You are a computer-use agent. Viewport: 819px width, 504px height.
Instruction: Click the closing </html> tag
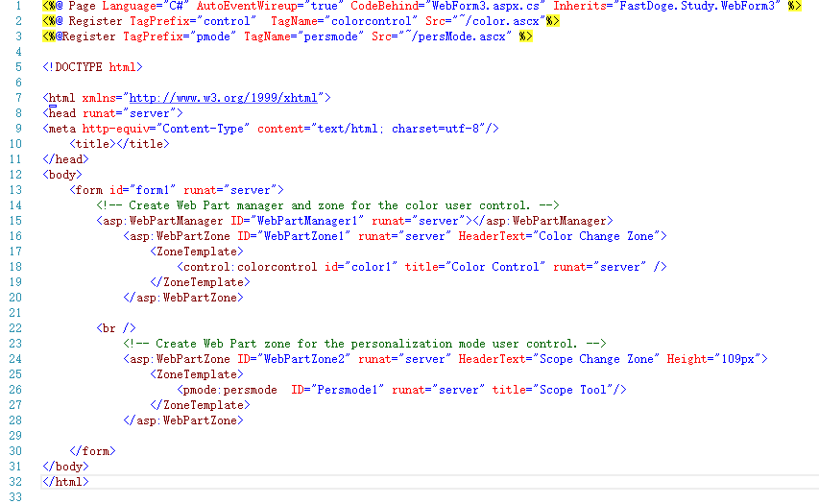(x=66, y=482)
